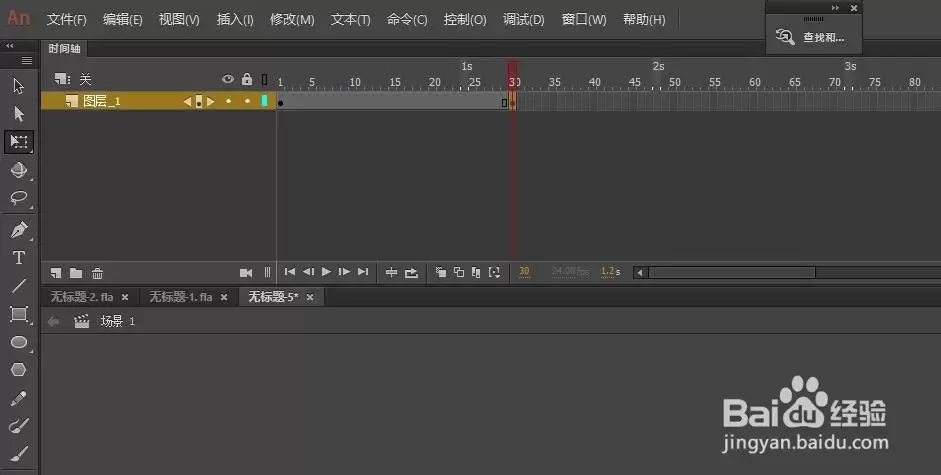Open the 帮助(H) menu

point(644,20)
